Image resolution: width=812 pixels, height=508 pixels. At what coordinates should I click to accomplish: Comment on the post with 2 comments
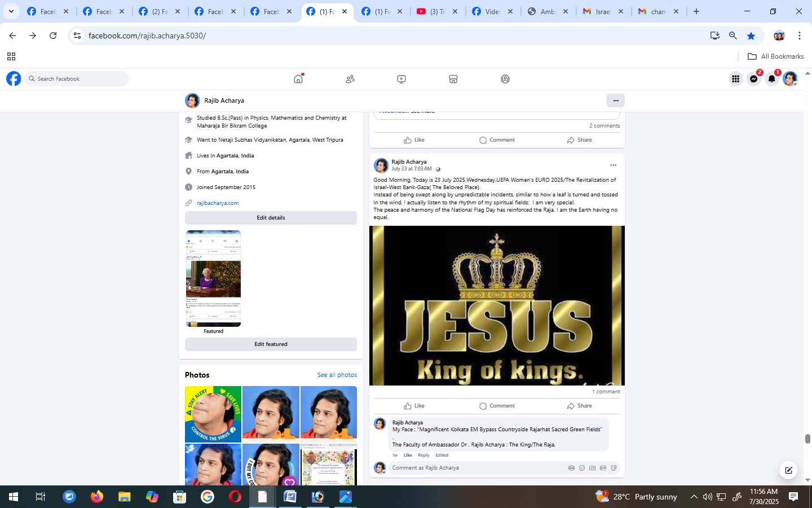497,140
